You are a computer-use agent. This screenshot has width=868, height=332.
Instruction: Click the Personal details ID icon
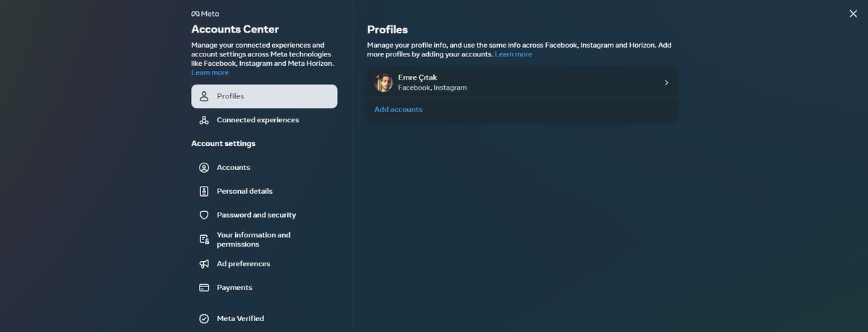point(204,191)
